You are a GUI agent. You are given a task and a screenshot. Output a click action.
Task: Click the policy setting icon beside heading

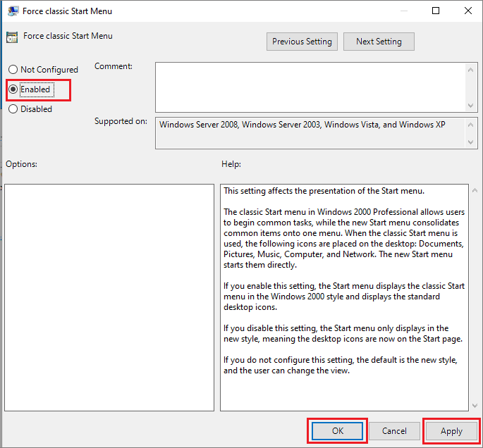click(x=12, y=37)
